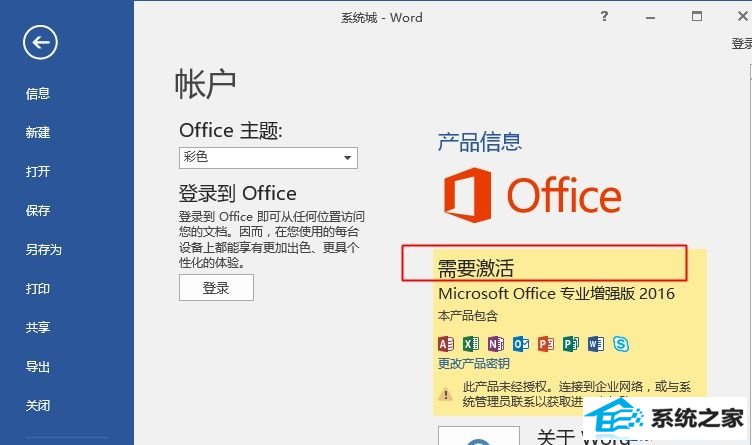Click the Excel app icon
The image size is (752, 445).
tap(471, 344)
